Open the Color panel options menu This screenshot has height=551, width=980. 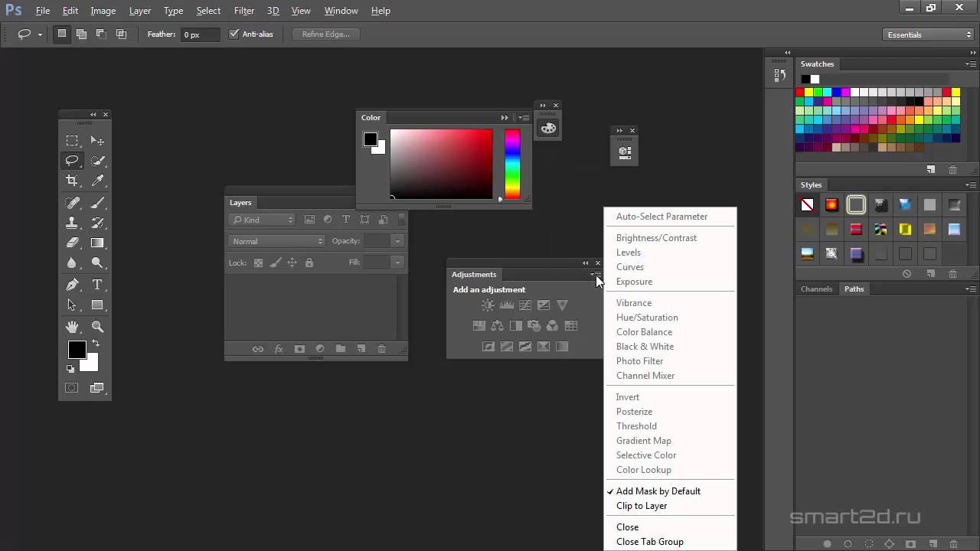524,118
